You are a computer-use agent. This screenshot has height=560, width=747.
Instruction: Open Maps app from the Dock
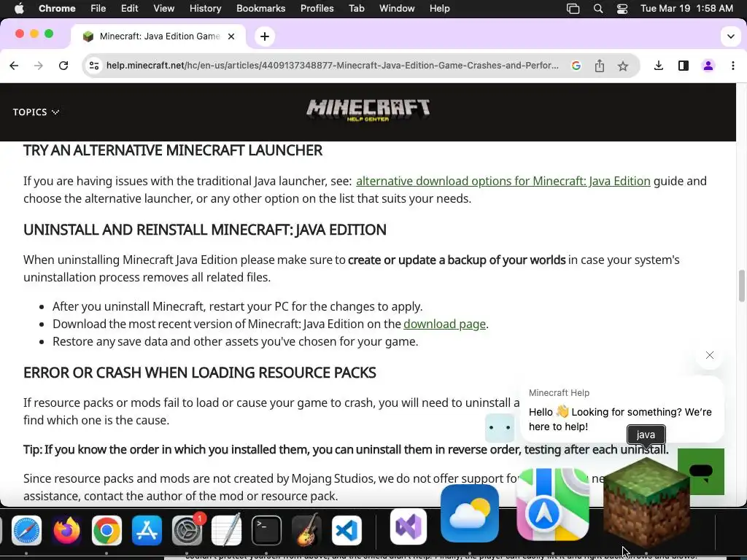(553, 505)
